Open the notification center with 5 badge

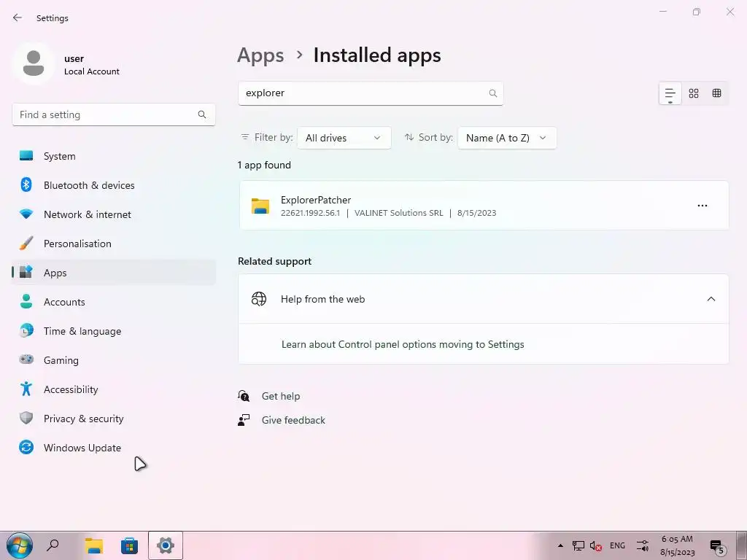point(717,547)
